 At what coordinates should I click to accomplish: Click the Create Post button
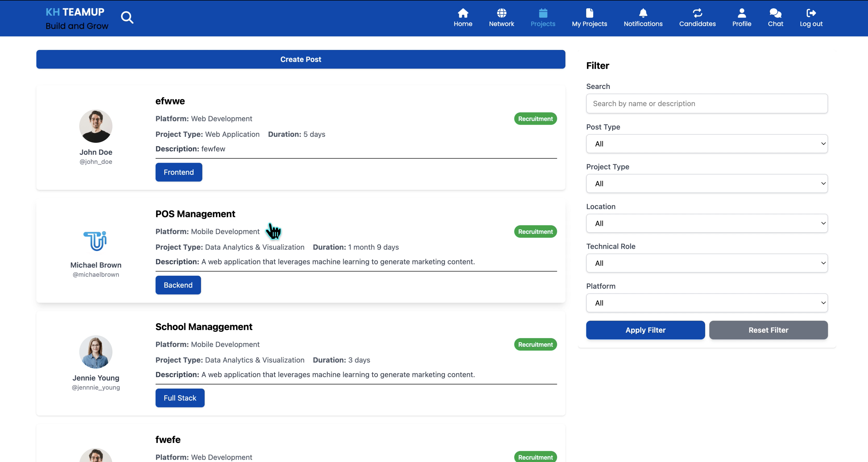point(301,59)
